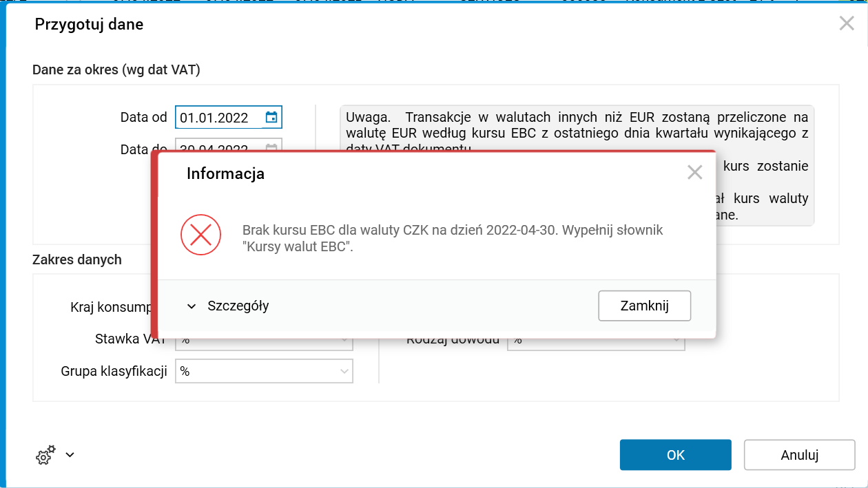This screenshot has height=488, width=868.
Task: Click the red error icon in Informacja
Action: tap(200, 235)
